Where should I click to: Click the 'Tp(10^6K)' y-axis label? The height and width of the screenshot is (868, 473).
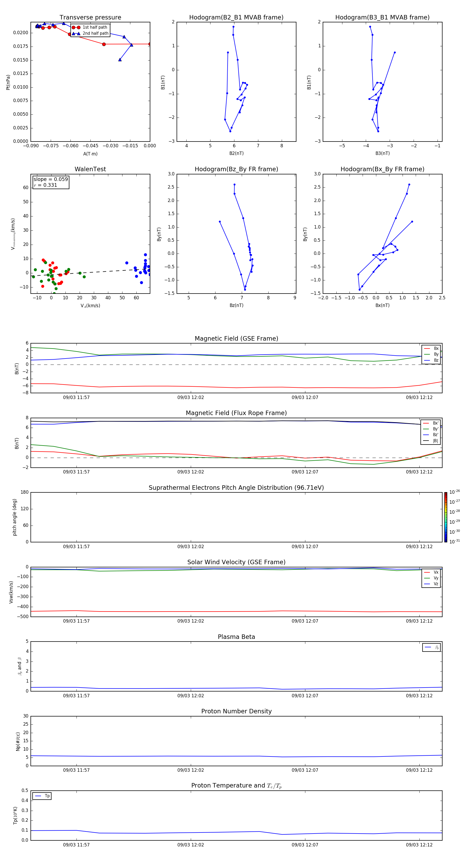[15, 815]
